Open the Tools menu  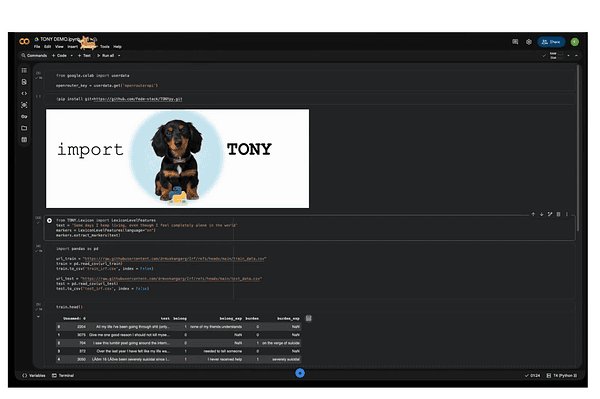pos(104,47)
